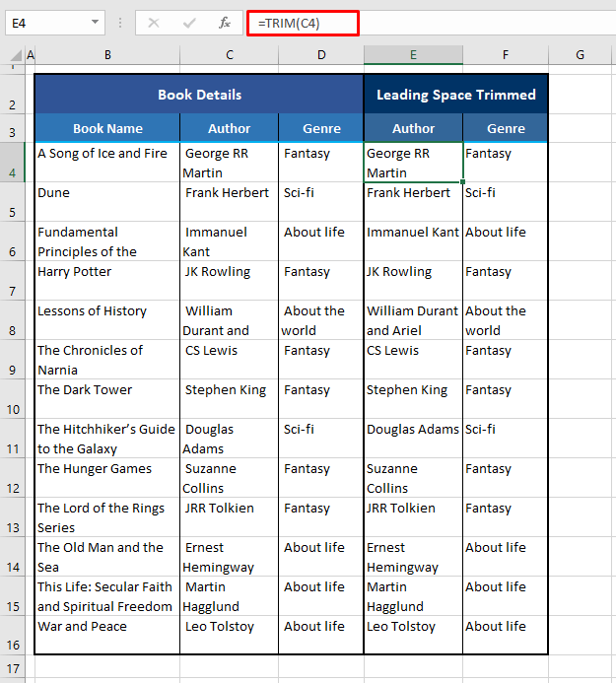Select cell with JK Rowling in column C
Viewport: 616px width, 683px height.
point(229,281)
